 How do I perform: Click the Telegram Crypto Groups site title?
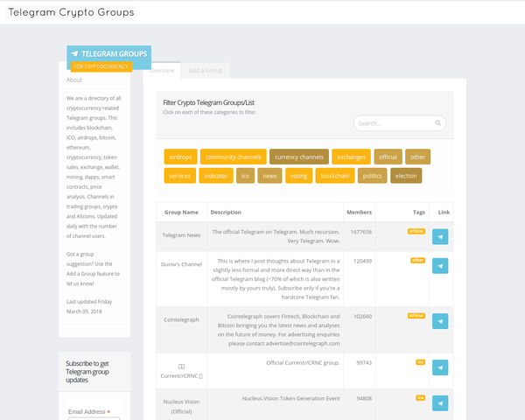[71, 12]
